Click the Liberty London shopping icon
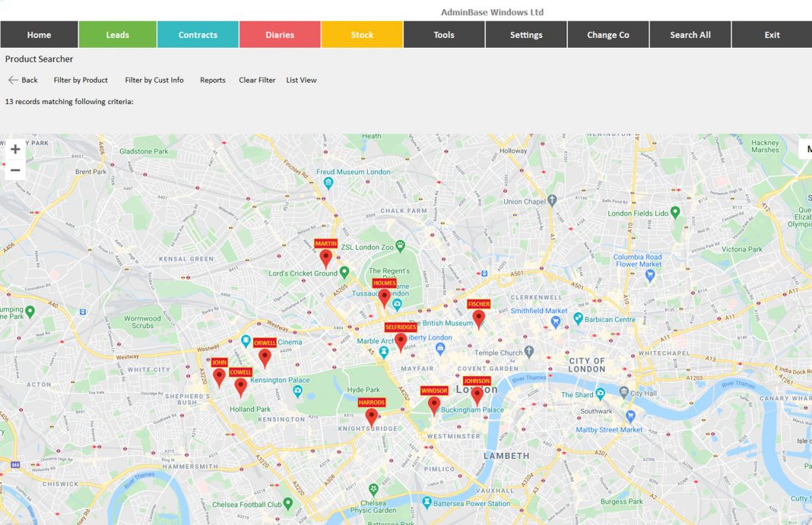 click(440, 349)
